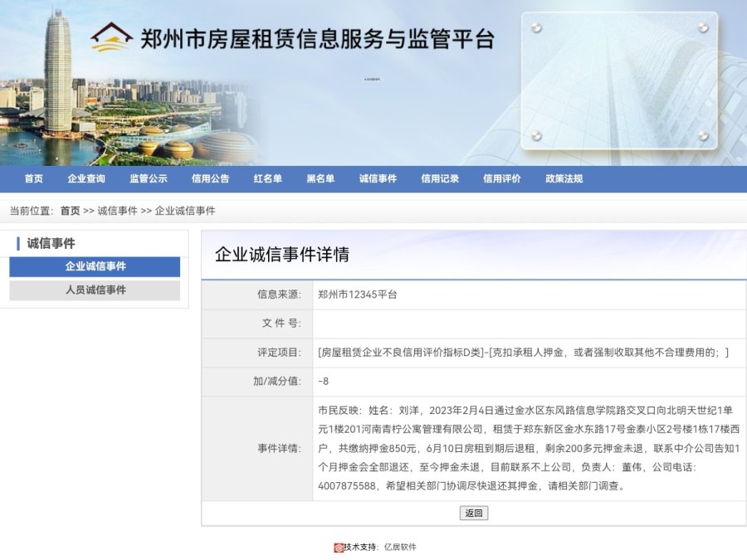Go to the 信用记录 menu item
The width and height of the screenshot is (747, 560).
pyautogui.click(x=440, y=178)
